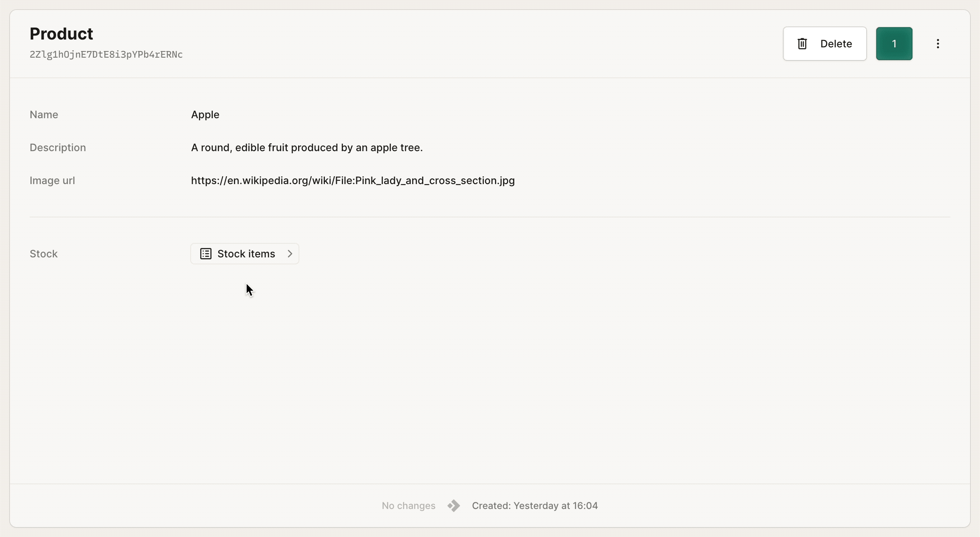The height and width of the screenshot is (537, 980).
Task: Click the Created: Yesterday at 16:04 timestamp
Action: coord(535,505)
